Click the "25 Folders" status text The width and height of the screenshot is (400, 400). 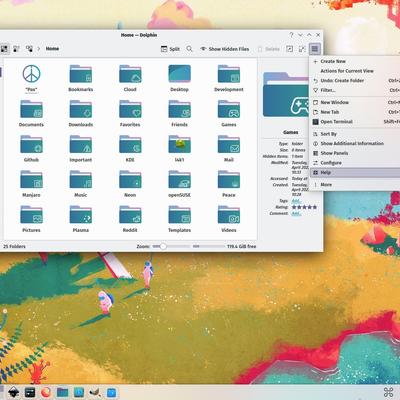[x=14, y=246]
